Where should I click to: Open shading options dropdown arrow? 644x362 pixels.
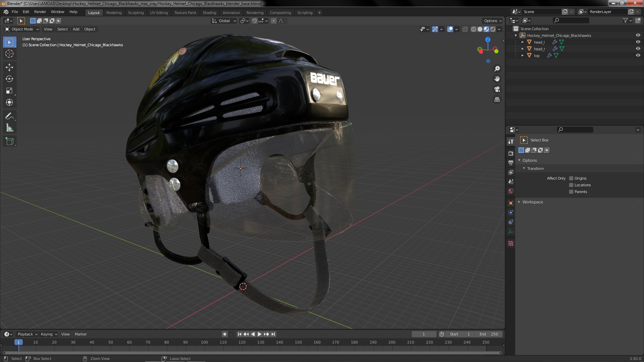click(x=499, y=29)
